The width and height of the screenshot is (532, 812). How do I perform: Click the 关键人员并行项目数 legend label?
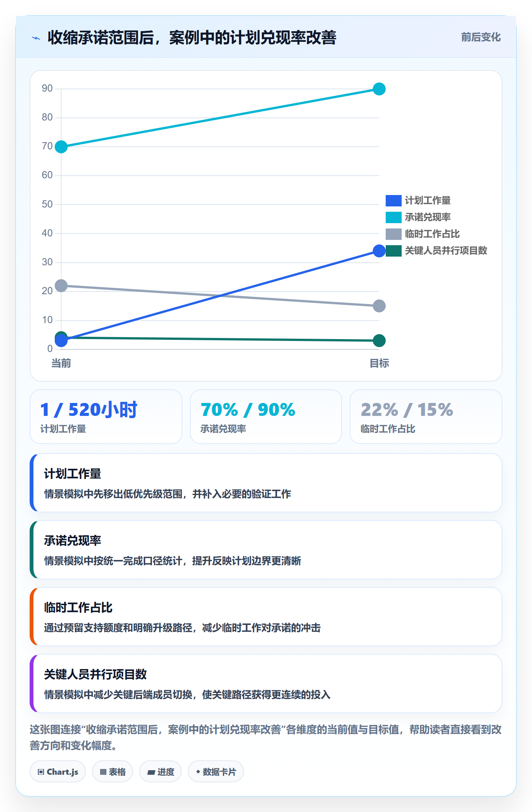[446, 251]
